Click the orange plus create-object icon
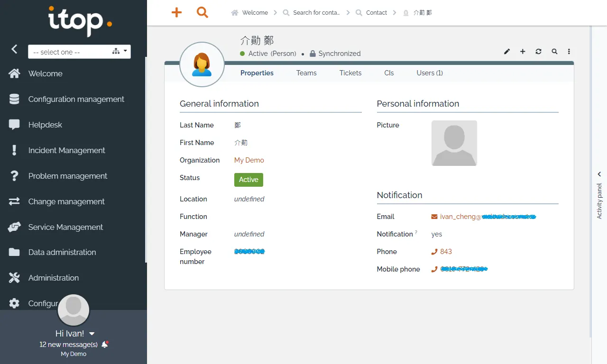This screenshot has width=607, height=364. click(x=176, y=12)
